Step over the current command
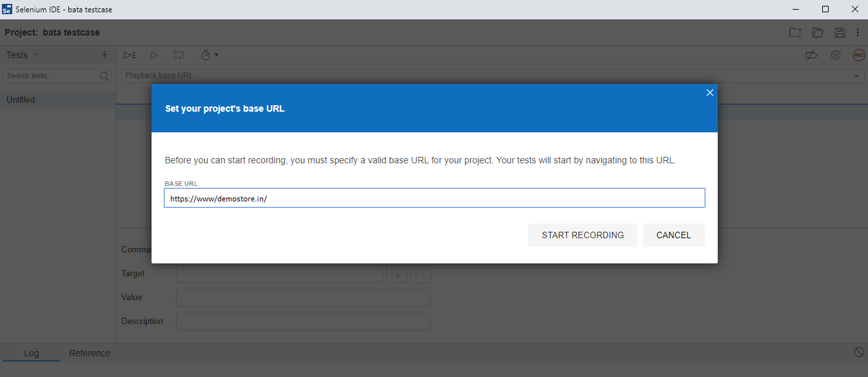The image size is (868, 377). pos(179,56)
